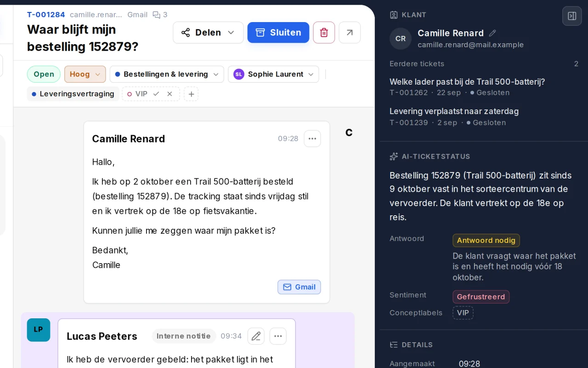Click the Gmail badge on Camille's message
Screen dimensions: 588x368
(299, 287)
